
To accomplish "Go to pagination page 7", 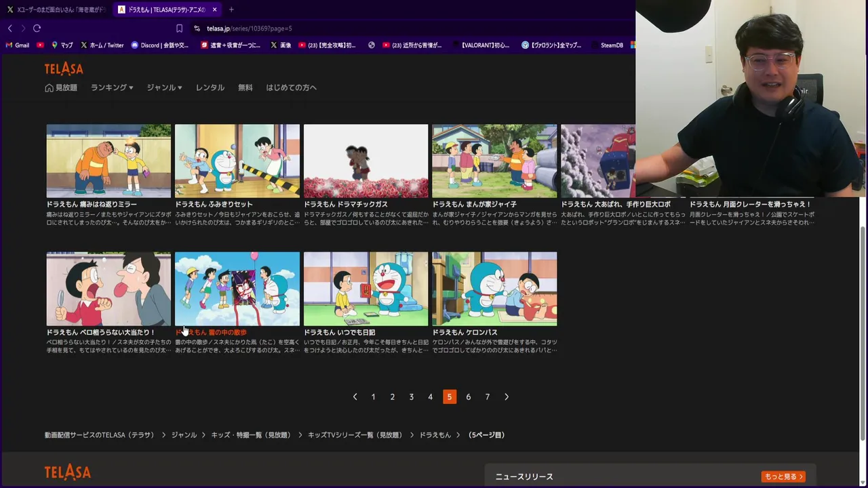I will 487,396.
